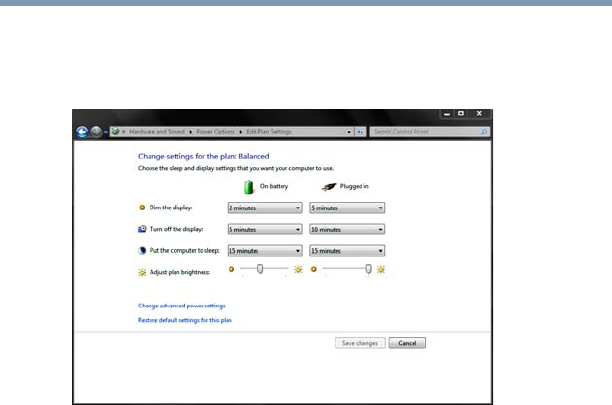Click the Put the computer to sleep icon
Image resolution: width=612 pixels, height=405 pixels.
(142, 250)
